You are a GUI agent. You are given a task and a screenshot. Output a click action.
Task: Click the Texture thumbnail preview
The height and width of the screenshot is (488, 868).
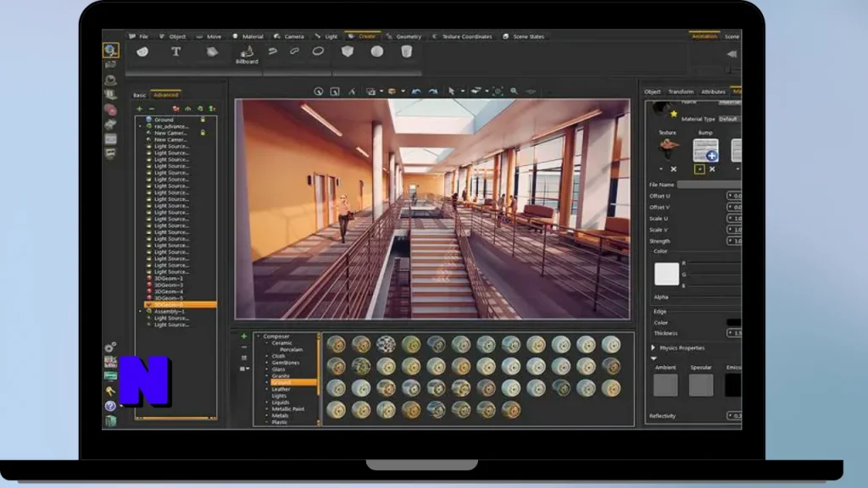[669, 149]
